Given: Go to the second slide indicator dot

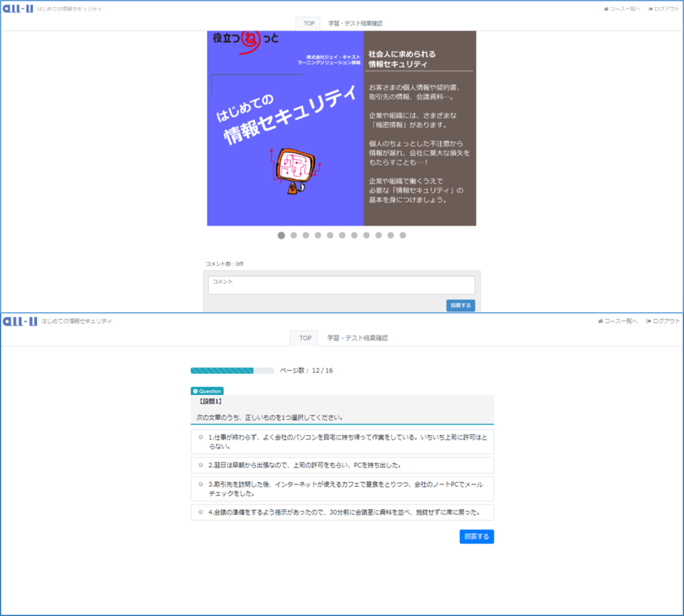Looking at the screenshot, I should (x=294, y=235).
